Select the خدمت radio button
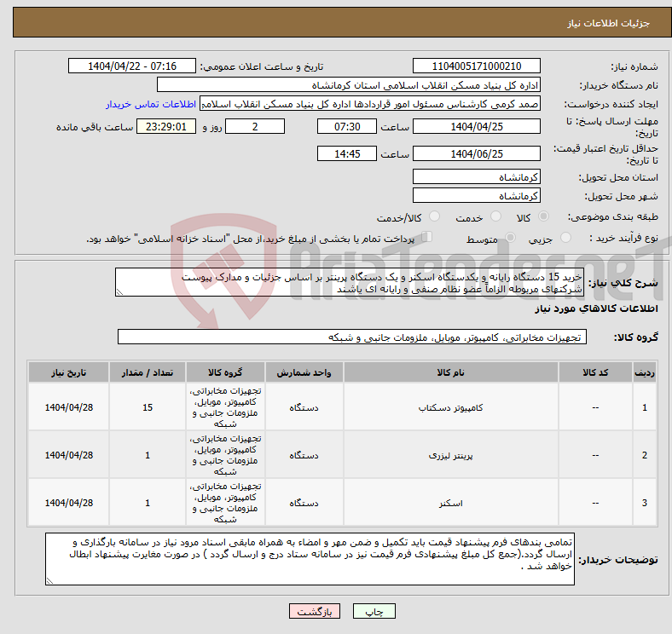672x634 pixels. [x=495, y=216]
